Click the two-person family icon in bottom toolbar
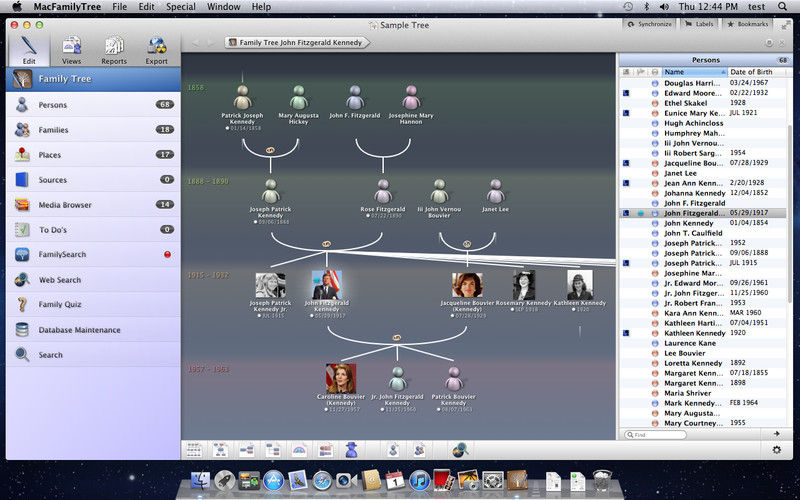Viewport: 800px width, 500px height. [x=419, y=450]
